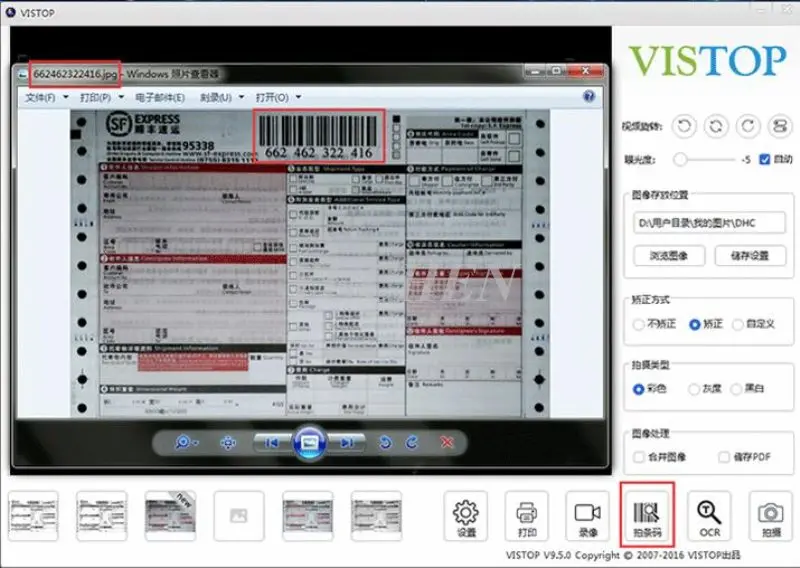Go to previous image in Photo Viewer
The image size is (800, 568).
coord(272,442)
